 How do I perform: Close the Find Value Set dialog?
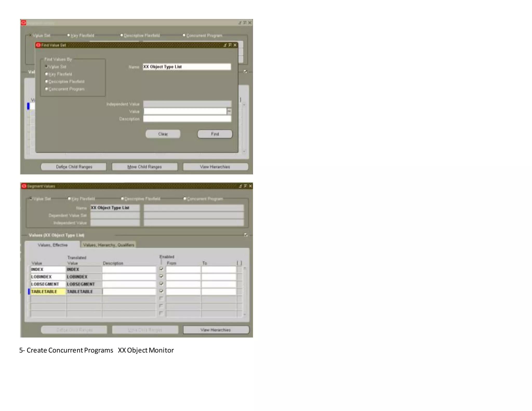tap(235, 45)
